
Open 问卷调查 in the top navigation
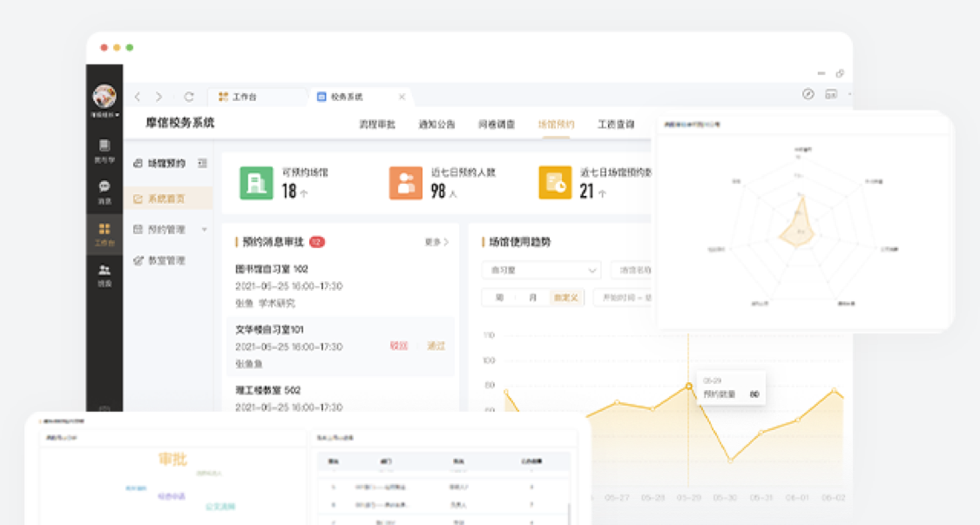pyautogui.click(x=497, y=125)
